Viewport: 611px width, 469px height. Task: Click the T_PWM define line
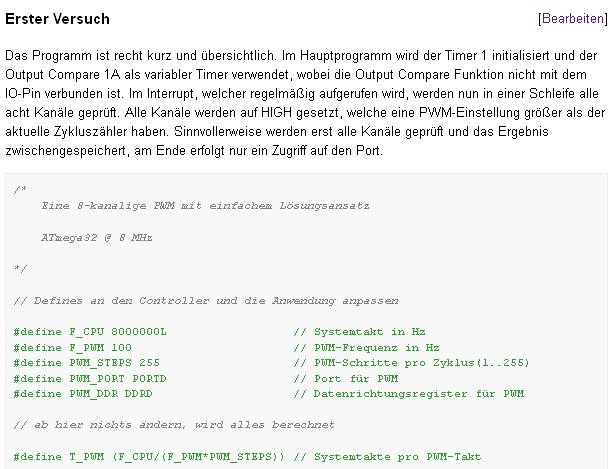pyautogui.click(x=149, y=457)
